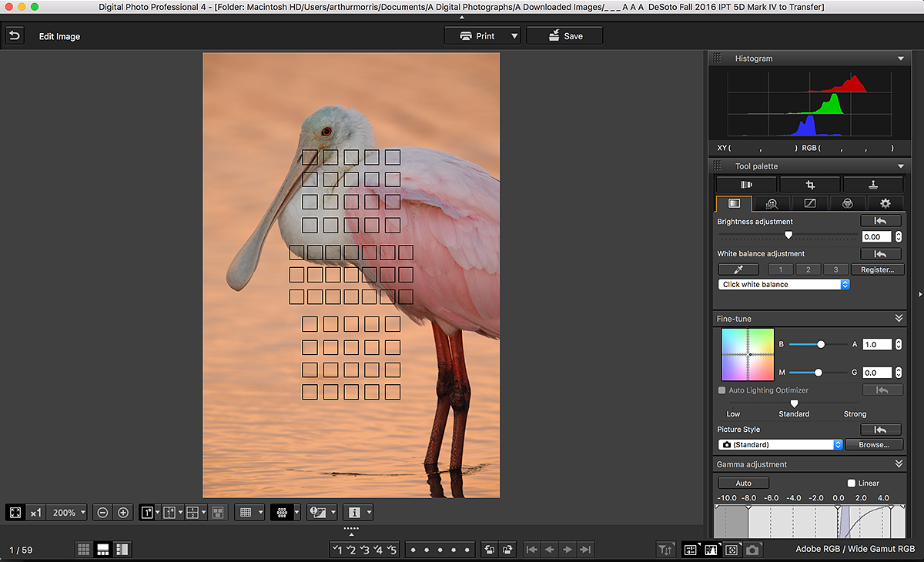
Task: Click the zoom out minus icon
Action: pos(102,512)
